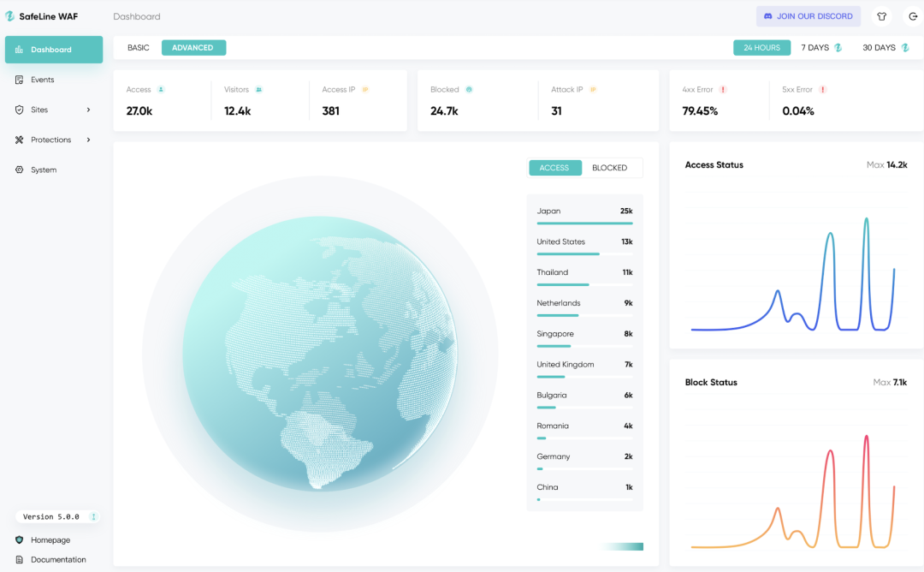
Task: Select Romania in country list
Action: [x=584, y=430]
